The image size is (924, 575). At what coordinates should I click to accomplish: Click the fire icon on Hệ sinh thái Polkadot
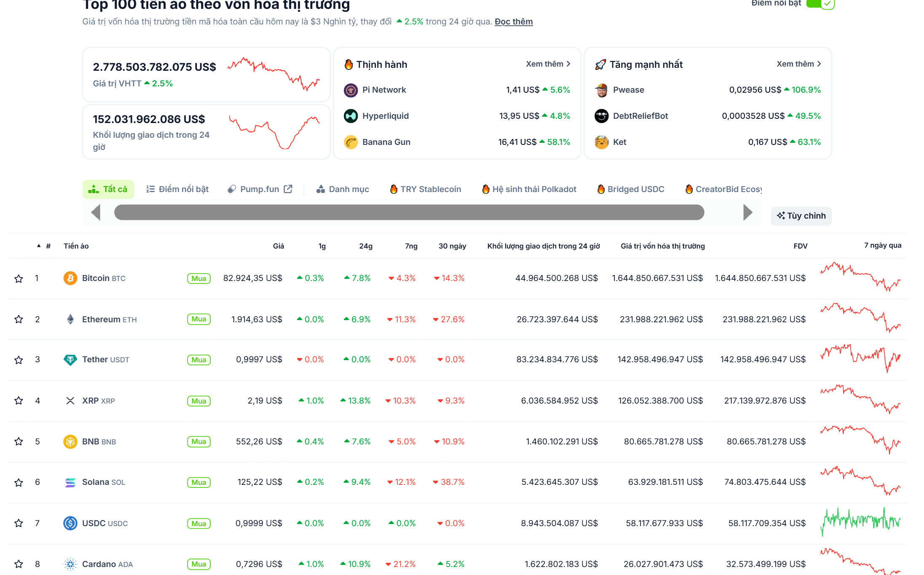(x=486, y=189)
